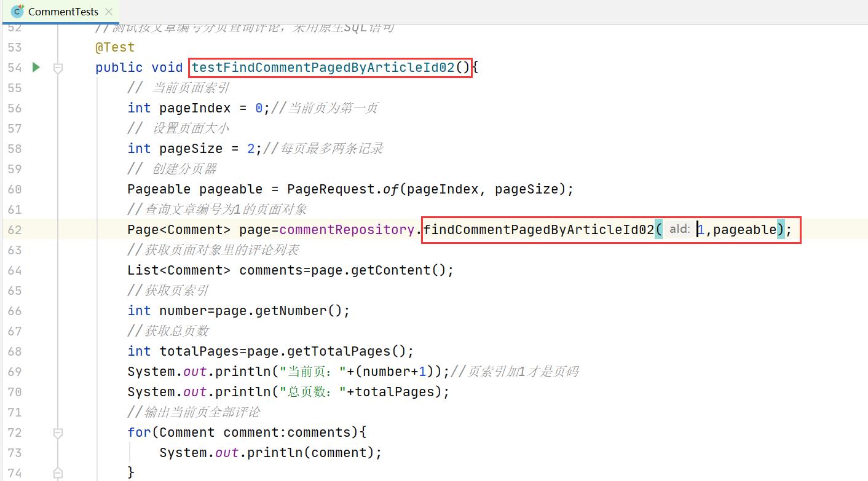Click println(comment) statement on line 73
This screenshot has width=868, height=481.
(x=270, y=453)
